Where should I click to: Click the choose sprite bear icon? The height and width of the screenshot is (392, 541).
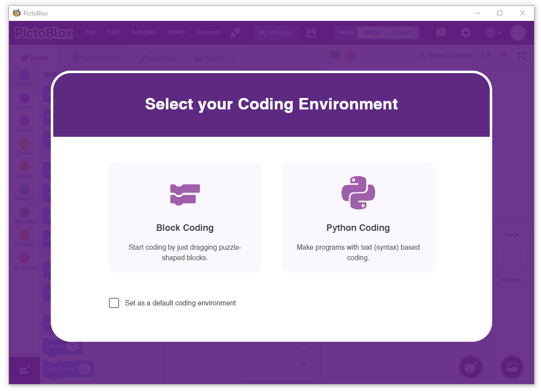coord(471,367)
